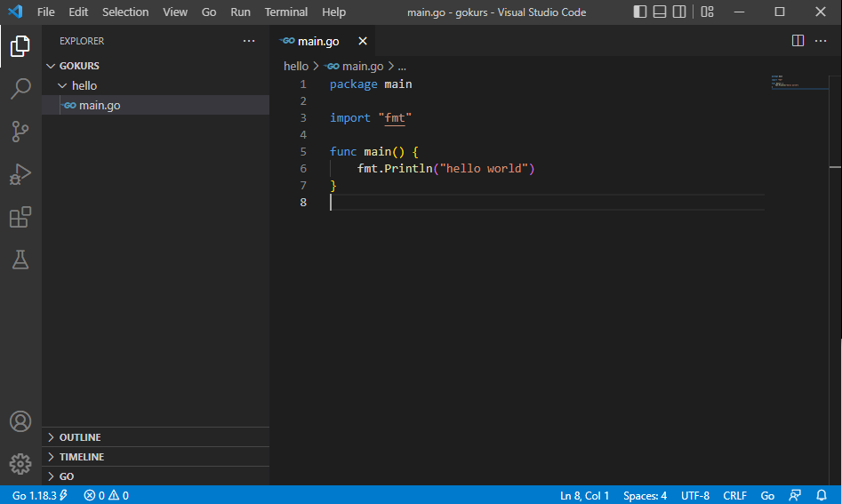This screenshot has width=842, height=504.
Task: Open the View menu
Action: pyautogui.click(x=175, y=12)
